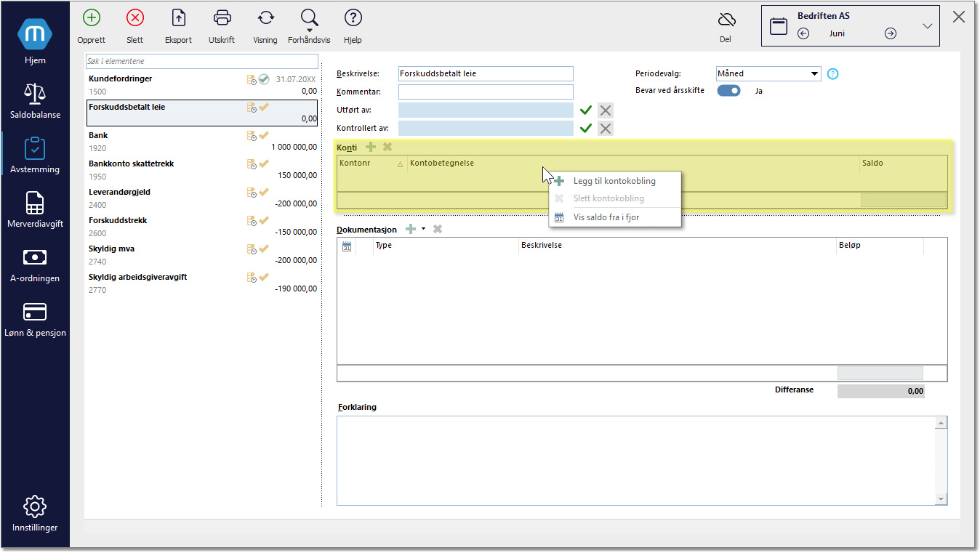Viewport: 980px width, 553px height.
Task: Go to Hjem in the sidebar
Action: coord(35,41)
